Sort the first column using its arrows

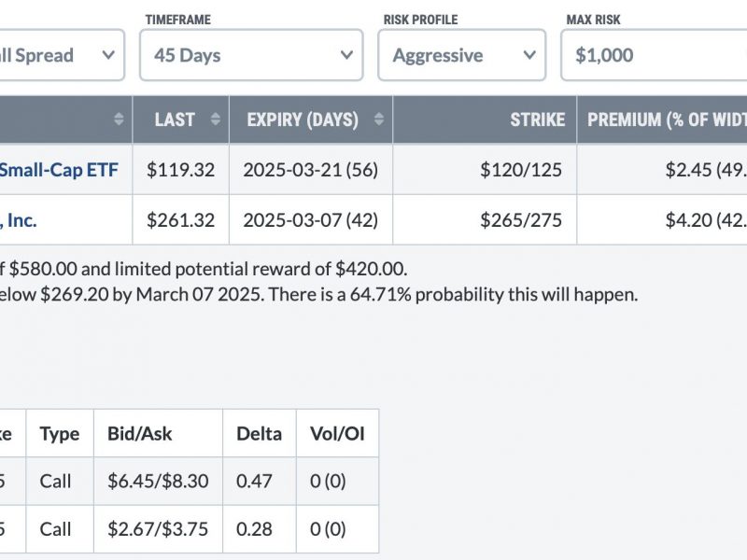[x=119, y=119]
